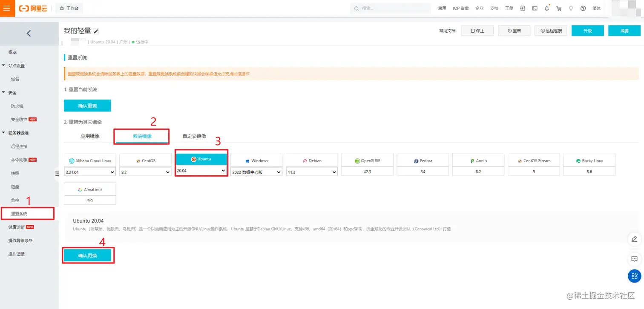Select the Windows image
Viewport: 644px width, 309px height.
pyautogui.click(x=256, y=160)
